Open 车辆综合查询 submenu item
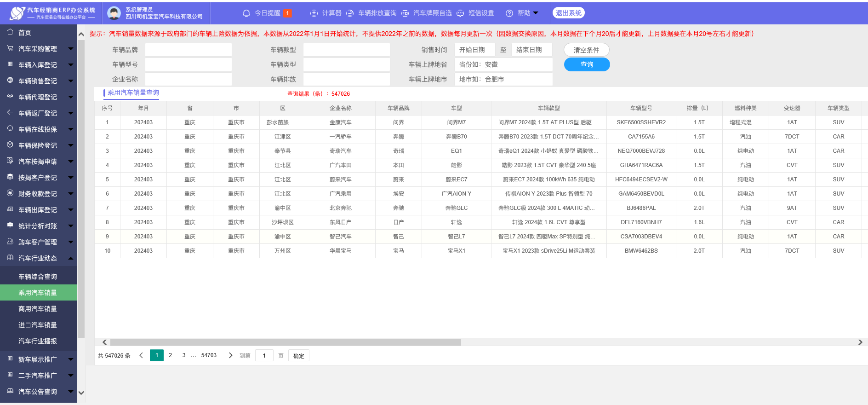 click(39, 277)
